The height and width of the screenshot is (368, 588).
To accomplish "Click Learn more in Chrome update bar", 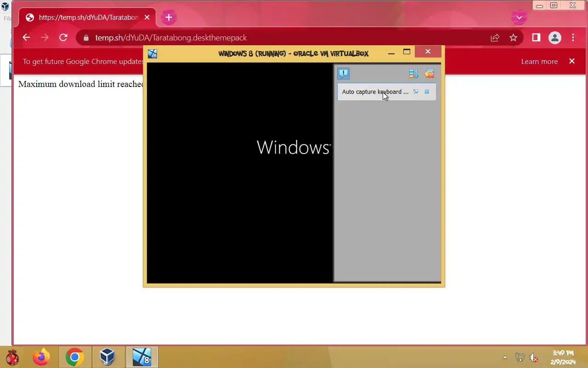I will (539, 62).
